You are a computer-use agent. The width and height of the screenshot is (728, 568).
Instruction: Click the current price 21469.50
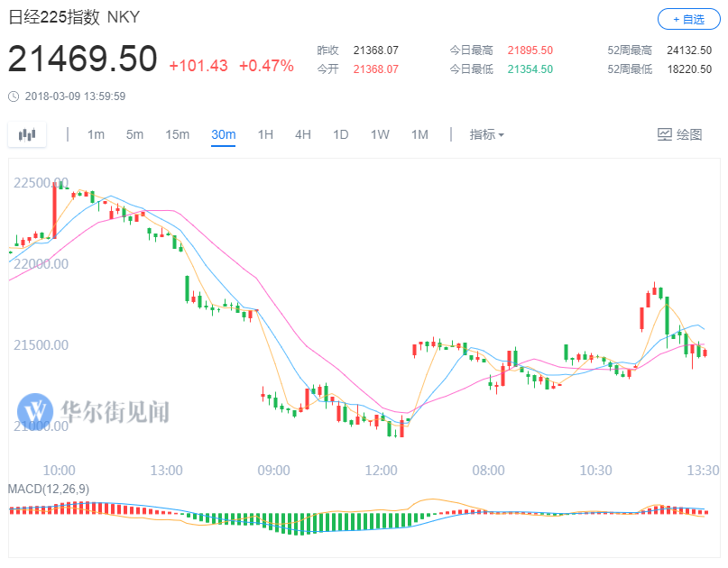coord(83,59)
